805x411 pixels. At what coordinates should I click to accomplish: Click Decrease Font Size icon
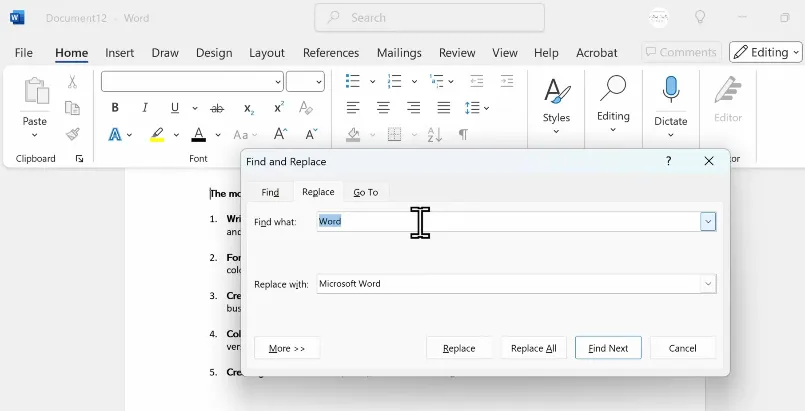311,134
